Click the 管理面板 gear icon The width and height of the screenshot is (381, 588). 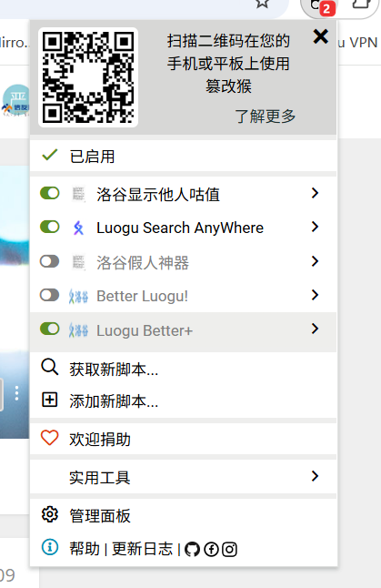[50, 514]
